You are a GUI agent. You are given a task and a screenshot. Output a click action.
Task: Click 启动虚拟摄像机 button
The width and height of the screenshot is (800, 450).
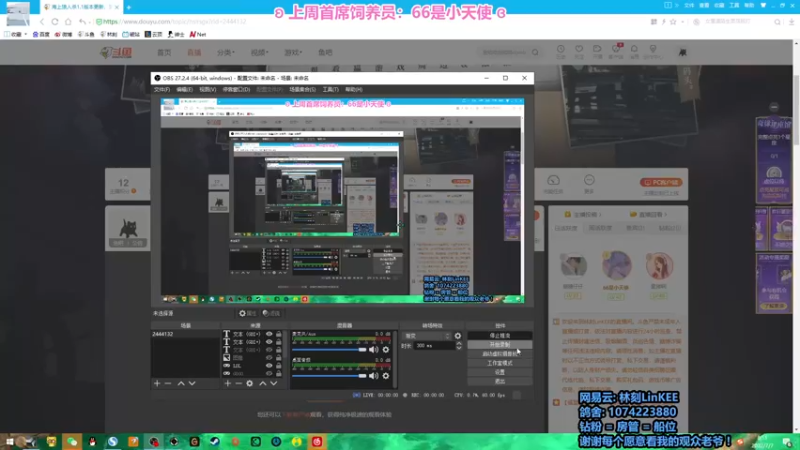(499, 354)
